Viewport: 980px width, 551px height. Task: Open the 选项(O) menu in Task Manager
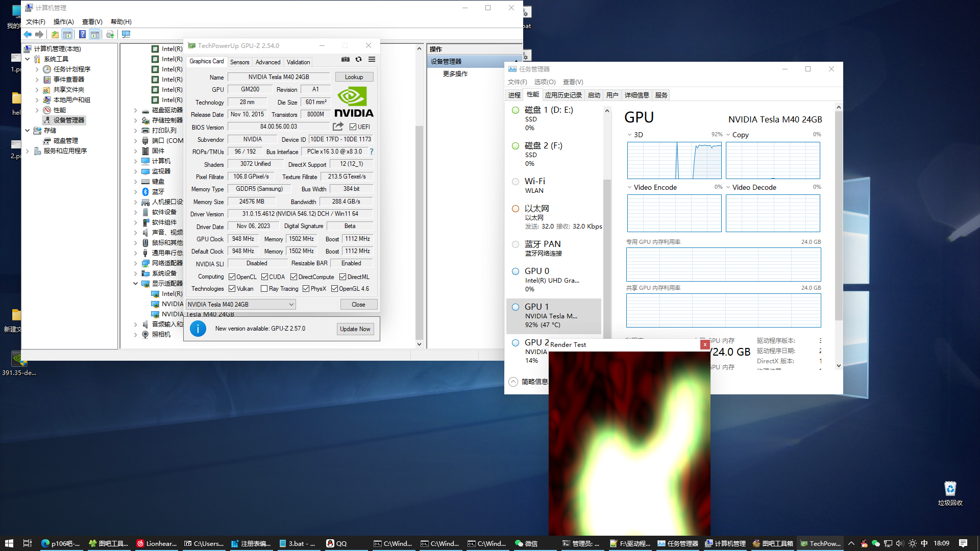pyautogui.click(x=545, y=82)
